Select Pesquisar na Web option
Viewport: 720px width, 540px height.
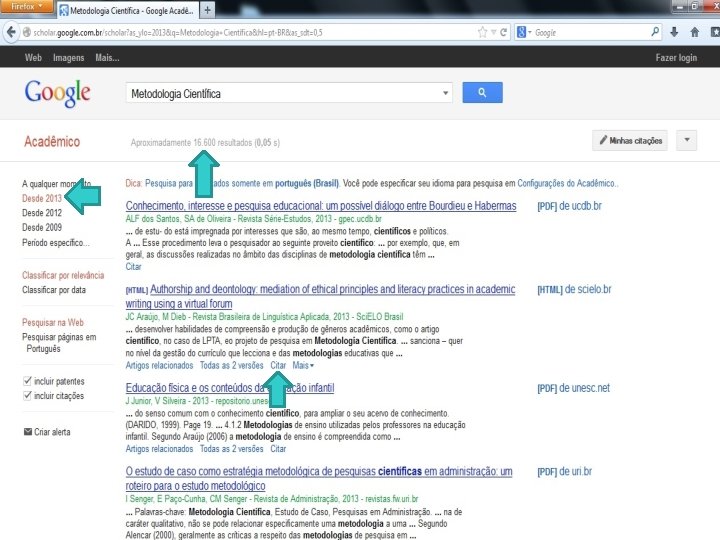click(53, 322)
